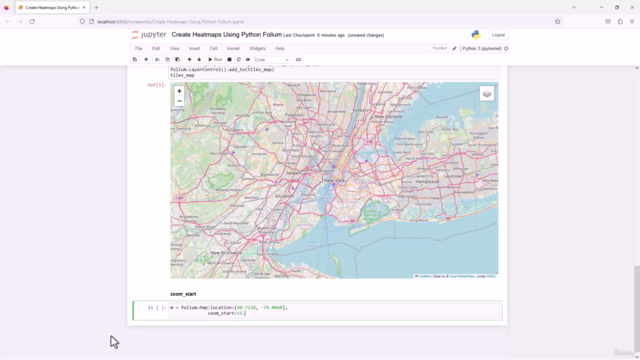The height and width of the screenshot is (360, 640).
Task: Cut selected cells with the scissors icon
Action: point(157,60)
